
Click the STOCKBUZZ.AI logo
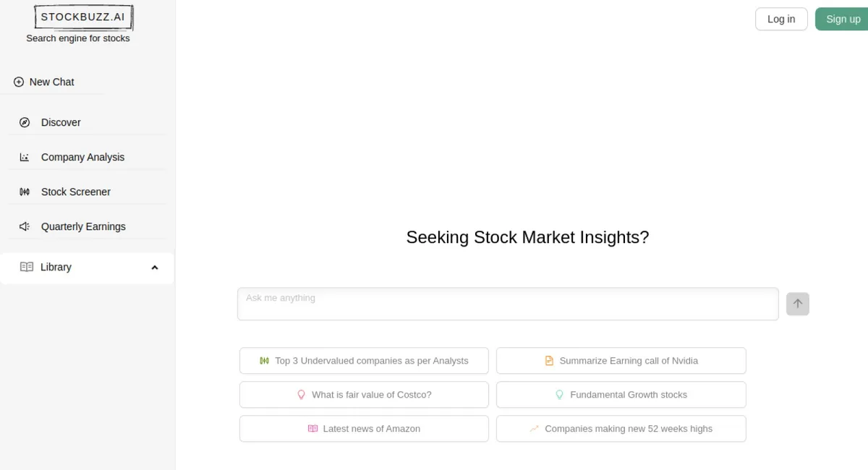83,17
